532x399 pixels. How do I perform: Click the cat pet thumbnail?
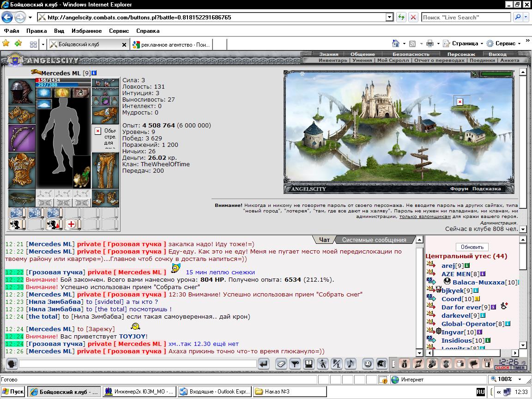(x=82, y=172)
